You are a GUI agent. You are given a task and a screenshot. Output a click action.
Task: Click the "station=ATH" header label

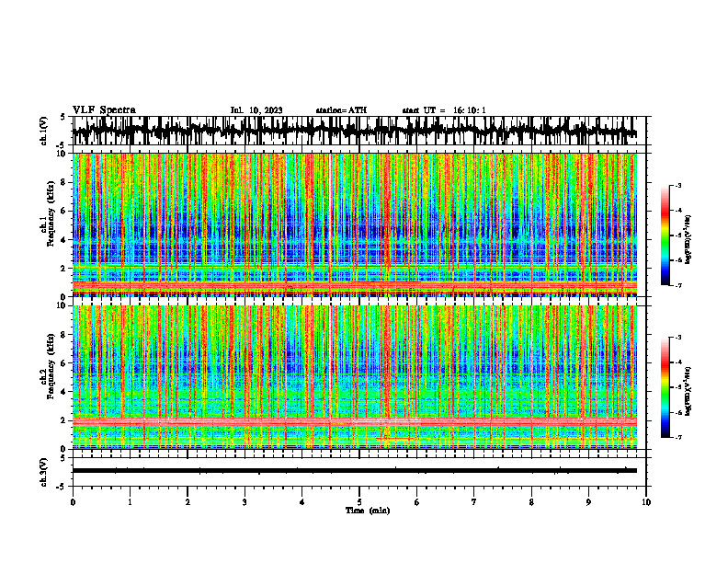pyautogui.click(x=341, y=110)
